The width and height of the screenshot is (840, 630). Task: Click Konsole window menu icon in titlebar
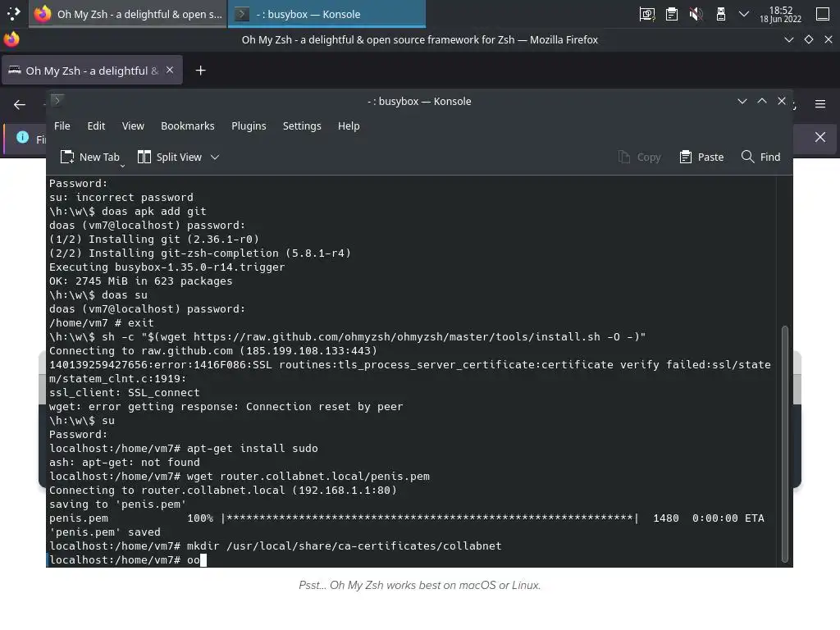[x=57, y=100]
